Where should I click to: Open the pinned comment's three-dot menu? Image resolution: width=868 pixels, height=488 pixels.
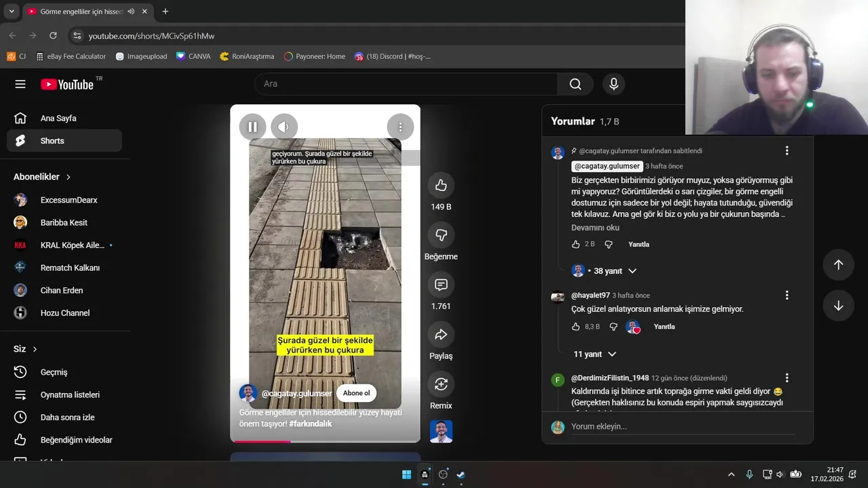pyautogui.click(x=787, y=150)
